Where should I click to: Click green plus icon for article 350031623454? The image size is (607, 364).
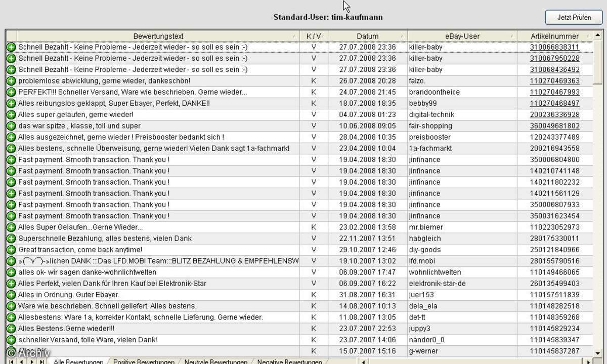pos(11,216)
